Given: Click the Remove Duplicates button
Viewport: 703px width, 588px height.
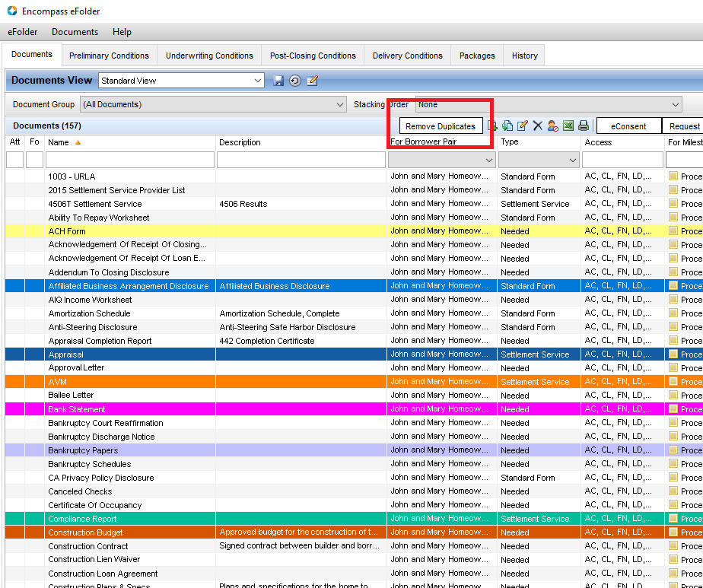Looking at the screenshot, I should (x=441, y=126).
